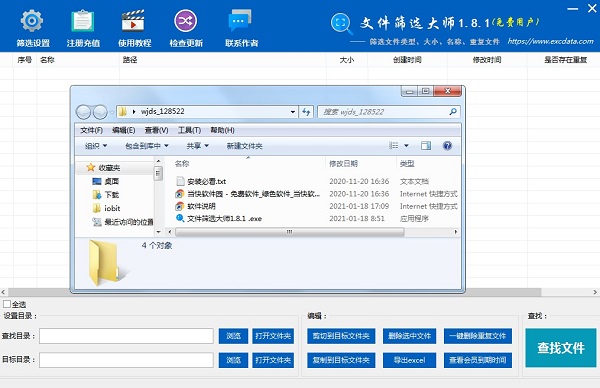Image resolution: width=600 pixels, height=388 pixels.
Task: Sort explorer list by 类型 column
Action: click(x=407, y=163)
